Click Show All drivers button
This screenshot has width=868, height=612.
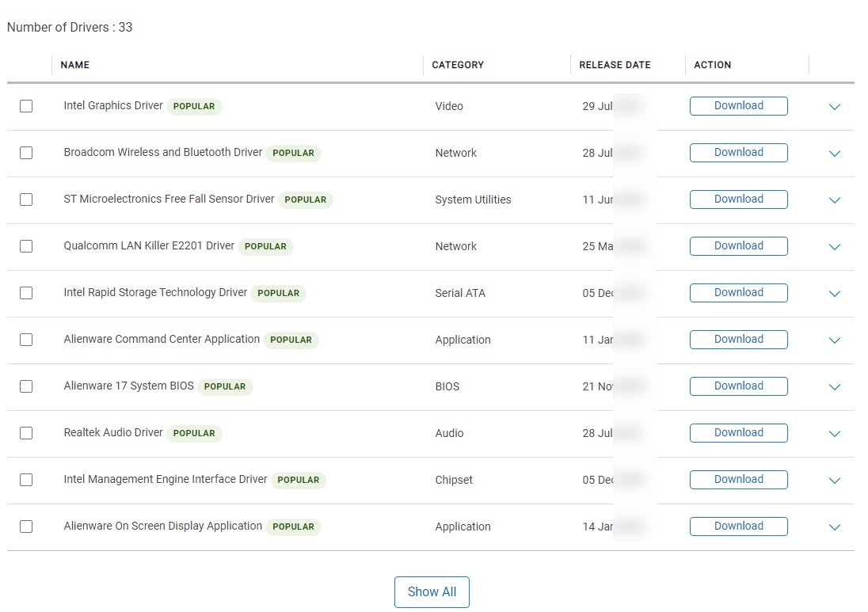pos(432,592)
